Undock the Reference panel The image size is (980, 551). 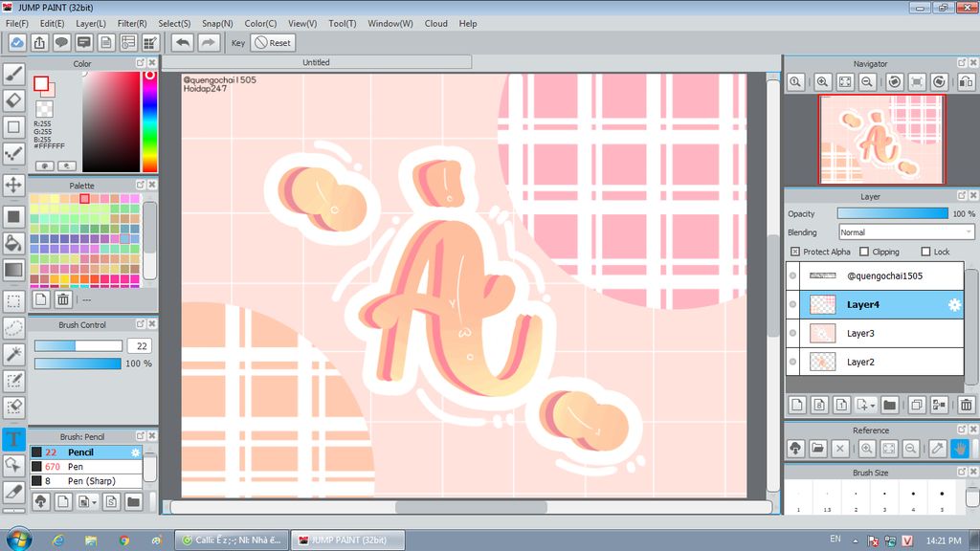point(961,430)
